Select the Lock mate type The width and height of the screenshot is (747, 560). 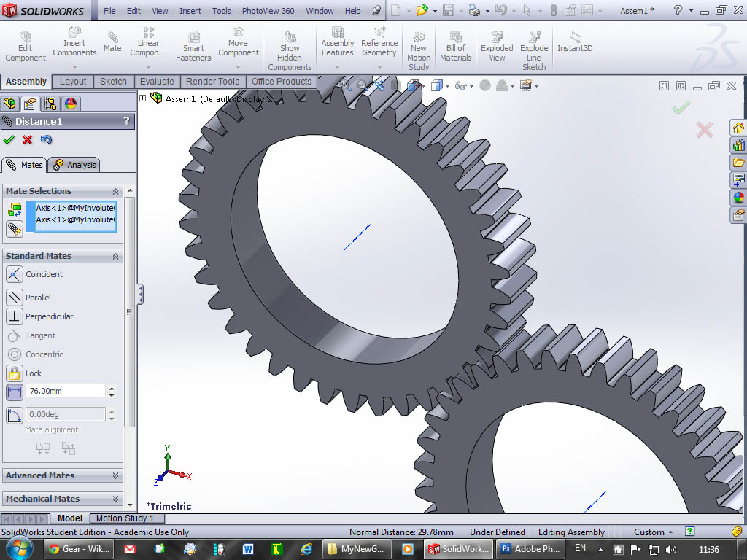click(x=24, y=373)
